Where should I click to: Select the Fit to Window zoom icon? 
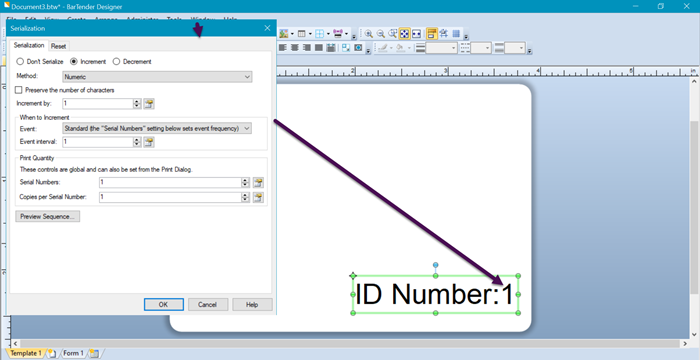pyautogui.click(x=404, y=33)
